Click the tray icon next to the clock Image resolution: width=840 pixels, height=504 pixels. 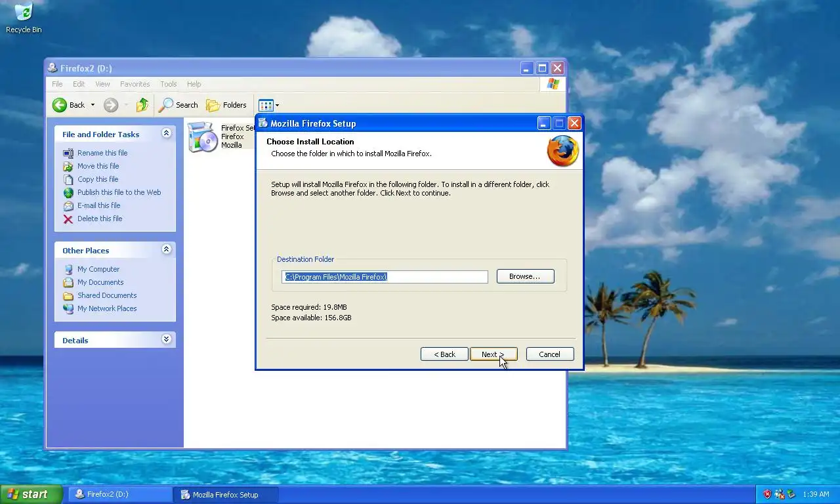click(791, 494)
